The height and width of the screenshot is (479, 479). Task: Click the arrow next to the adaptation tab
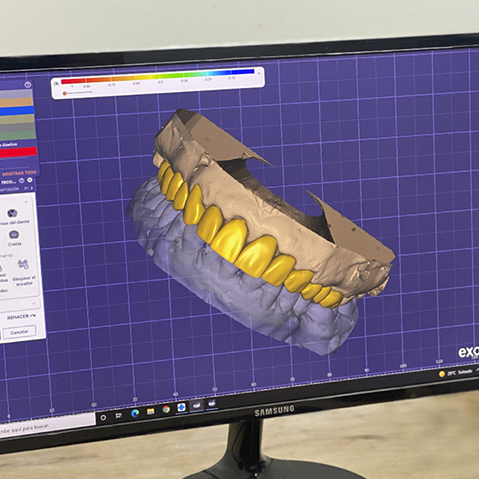[32, 188]
